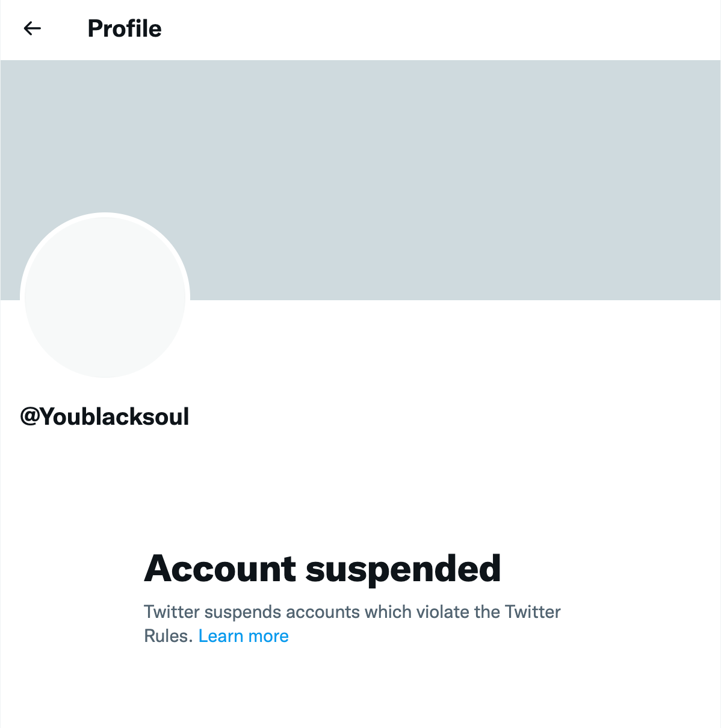Select the @Youblacksoul handle text

tap(105, 416)
